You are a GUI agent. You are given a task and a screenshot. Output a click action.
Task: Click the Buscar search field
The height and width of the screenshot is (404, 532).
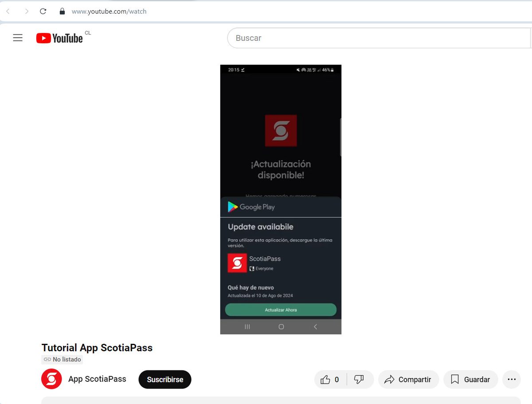pyautogui.click(x=379, y=38)
